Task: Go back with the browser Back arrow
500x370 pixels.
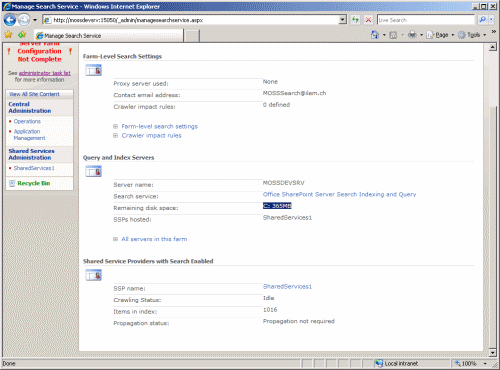Action: click(x=10, y=20)
